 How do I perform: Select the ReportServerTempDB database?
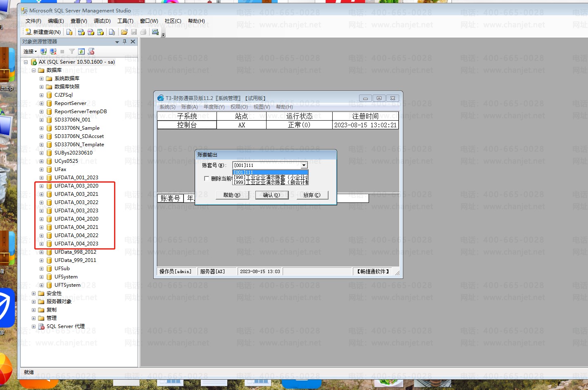pos(81,112)
